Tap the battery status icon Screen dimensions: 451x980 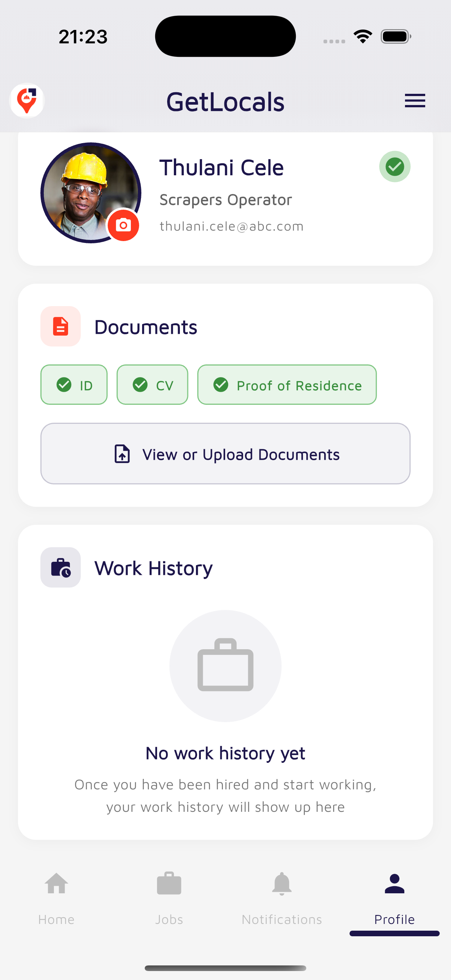[x=396, y=37]
